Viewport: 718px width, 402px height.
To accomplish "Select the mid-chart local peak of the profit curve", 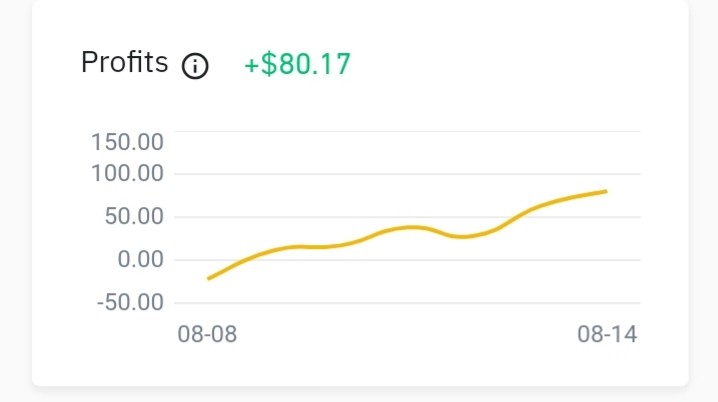I will pyautogui.click(x=411, y=227).
